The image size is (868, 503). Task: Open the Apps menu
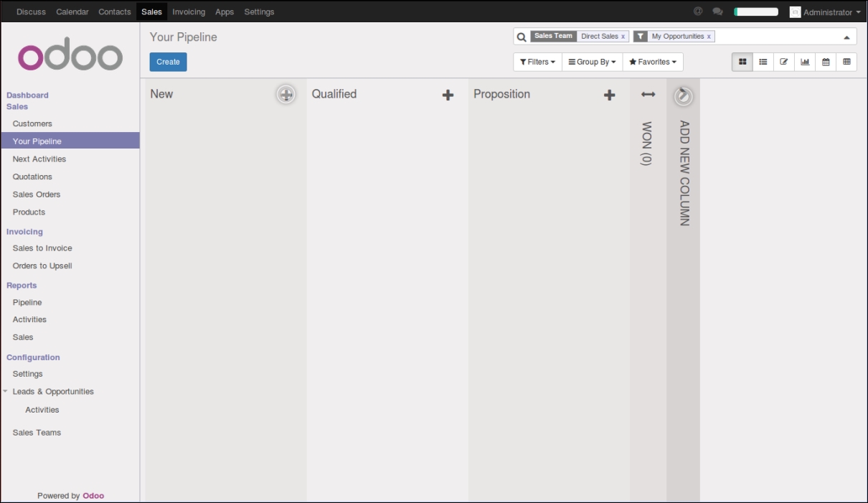(x=225, y=11)
